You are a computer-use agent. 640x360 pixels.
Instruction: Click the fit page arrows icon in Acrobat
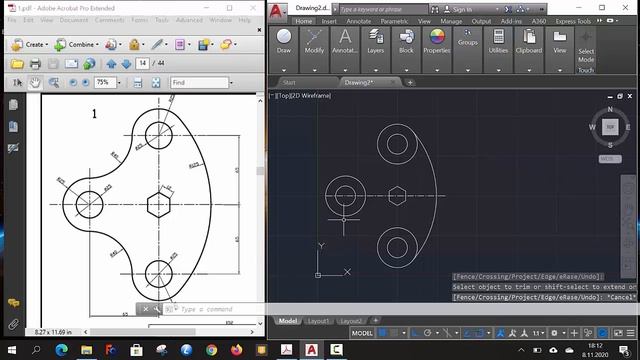[x=156, y=82]
